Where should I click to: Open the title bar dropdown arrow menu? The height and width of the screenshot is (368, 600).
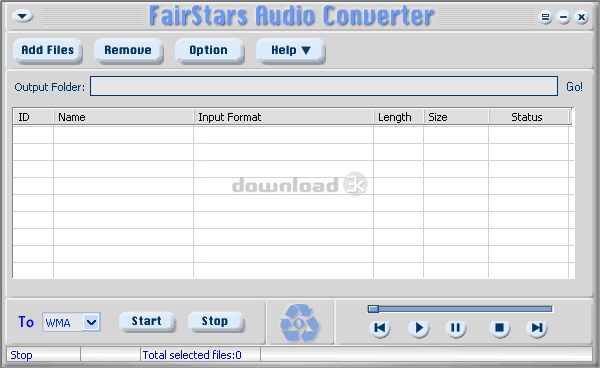coord(23,16)
